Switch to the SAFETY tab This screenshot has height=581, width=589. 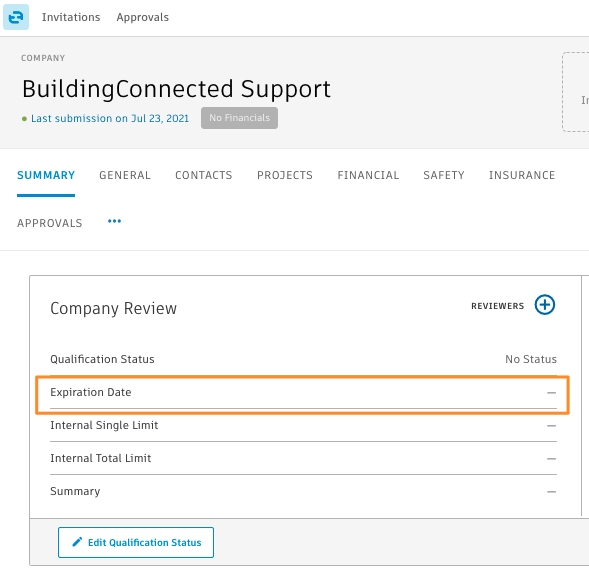coord(444,175)
